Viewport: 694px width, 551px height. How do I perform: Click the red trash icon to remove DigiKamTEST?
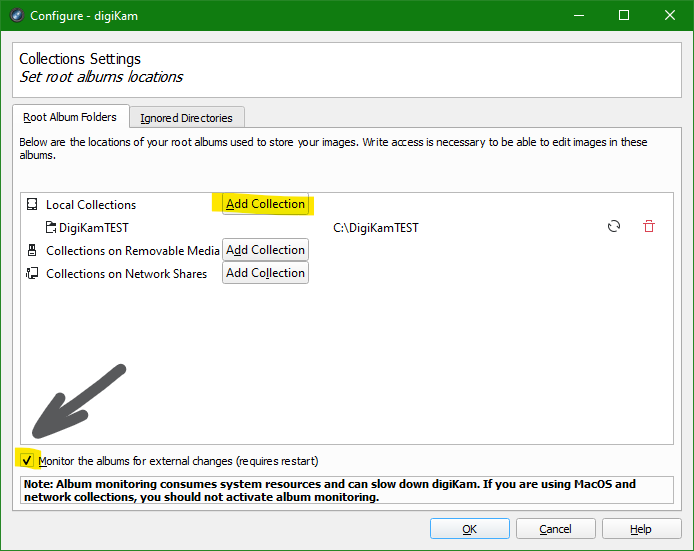[x=649, y=227]
